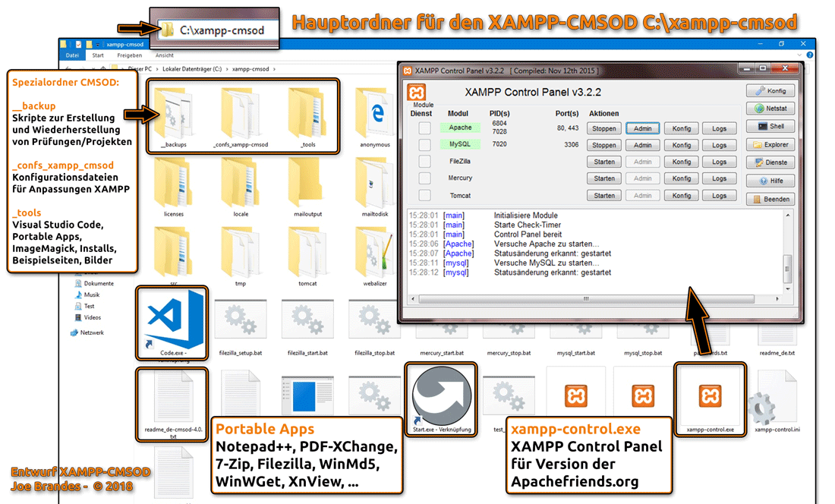The image size is (835, 504).
Task: Open the Datei menu in Explorer
Action: (x=71, y=55)
